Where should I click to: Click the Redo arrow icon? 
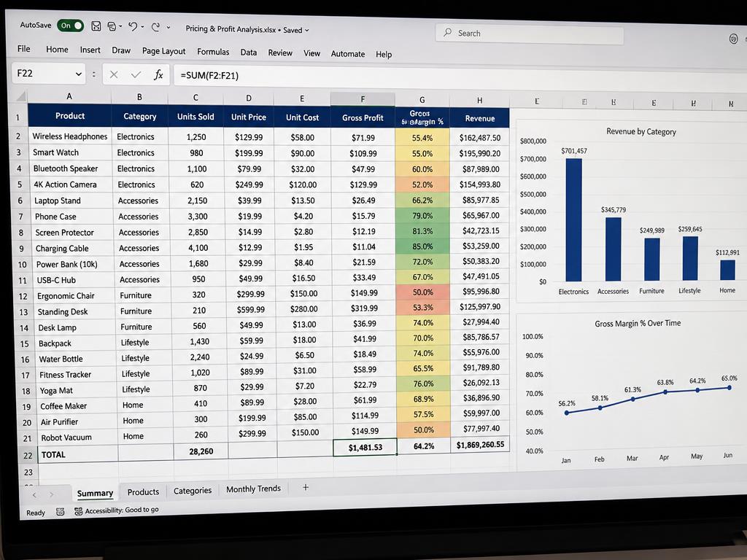tap(155, 27)
